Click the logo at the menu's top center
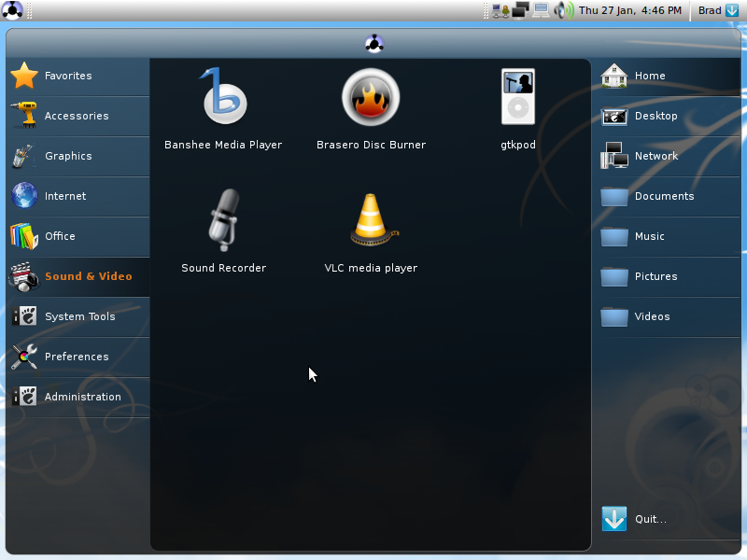The height and width of the screenshot is (560, 747). (x=374, y=44)
